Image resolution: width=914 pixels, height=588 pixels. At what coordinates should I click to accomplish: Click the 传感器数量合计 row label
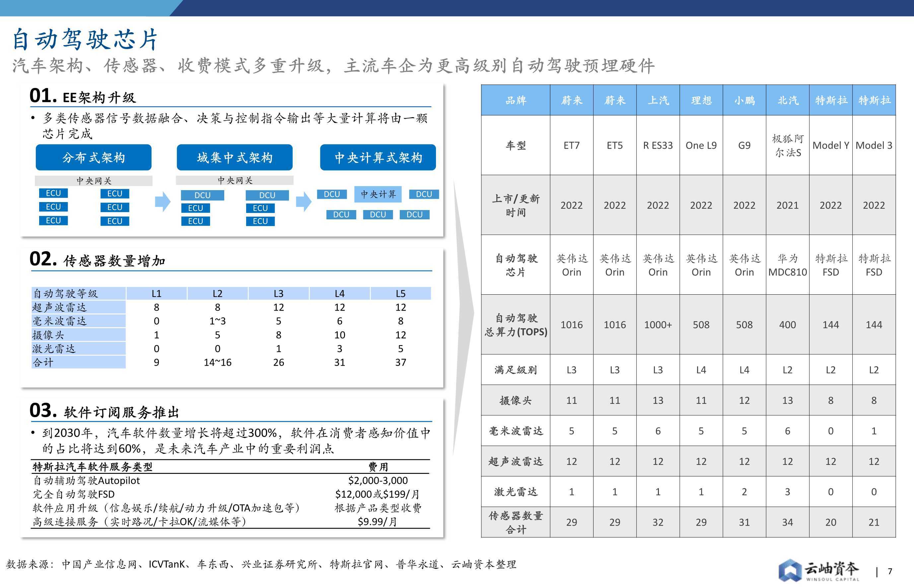coord(516,522)
